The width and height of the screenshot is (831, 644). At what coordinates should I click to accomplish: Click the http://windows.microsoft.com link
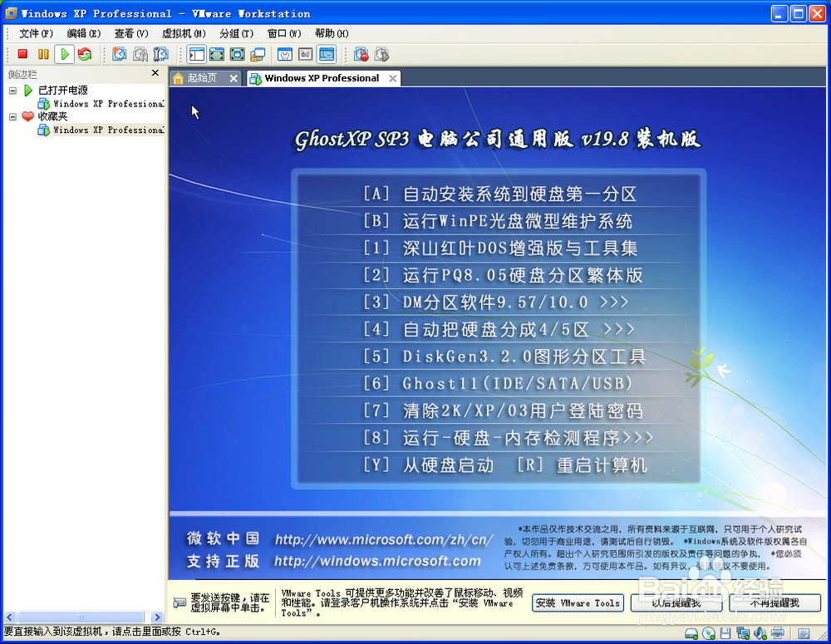[376, 561]
